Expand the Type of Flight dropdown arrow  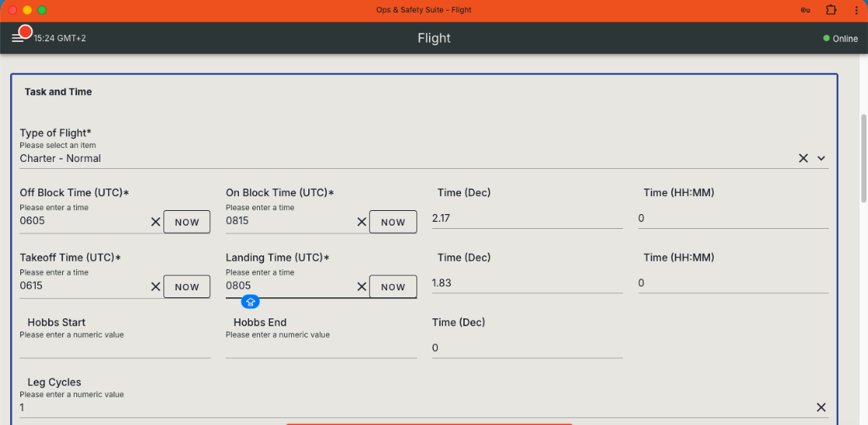[821, 158]
